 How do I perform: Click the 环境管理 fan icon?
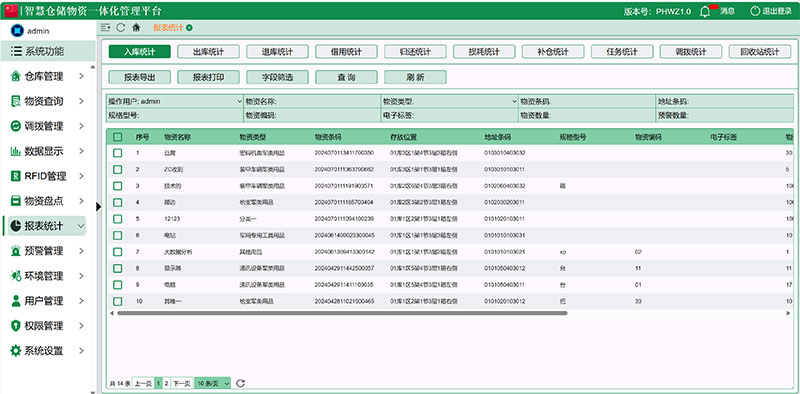click(x=16, y=276)
